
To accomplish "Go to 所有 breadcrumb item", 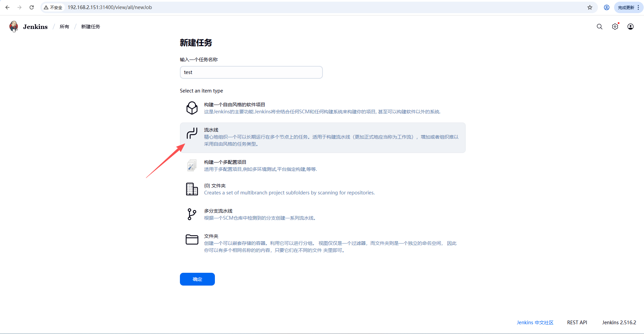I will [64, 27].
